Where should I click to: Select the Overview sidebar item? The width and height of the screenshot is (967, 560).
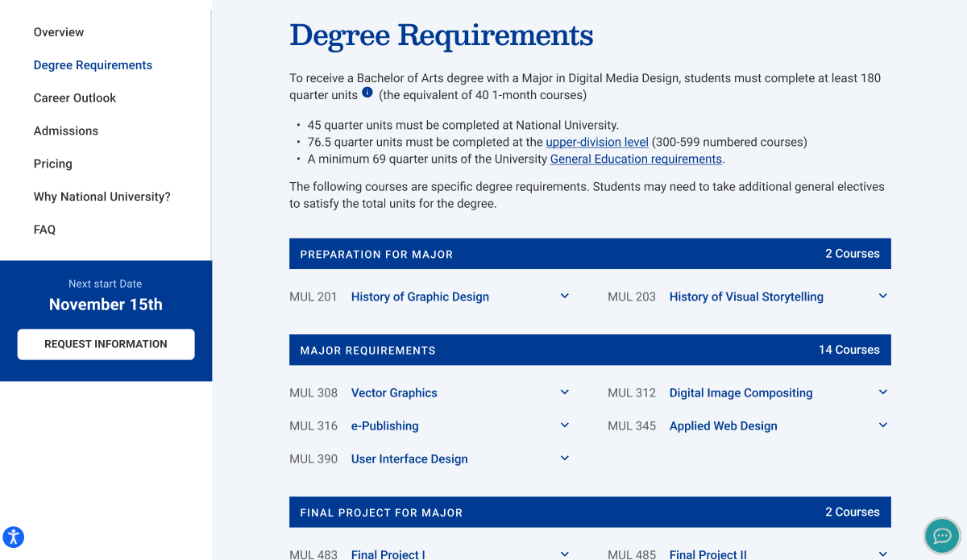click(x=58, y=32)
